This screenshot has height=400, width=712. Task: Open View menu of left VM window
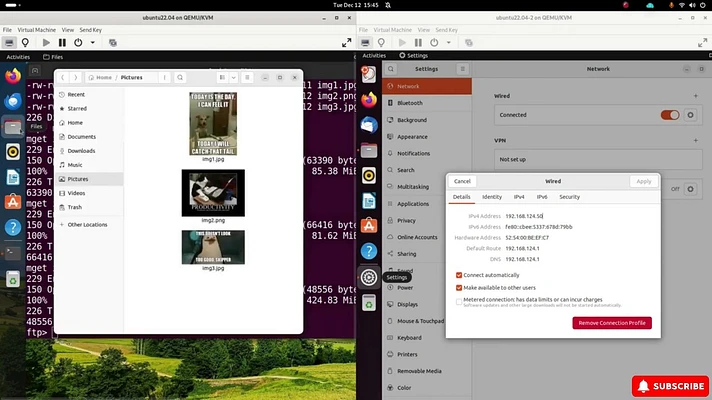(68, 30)
